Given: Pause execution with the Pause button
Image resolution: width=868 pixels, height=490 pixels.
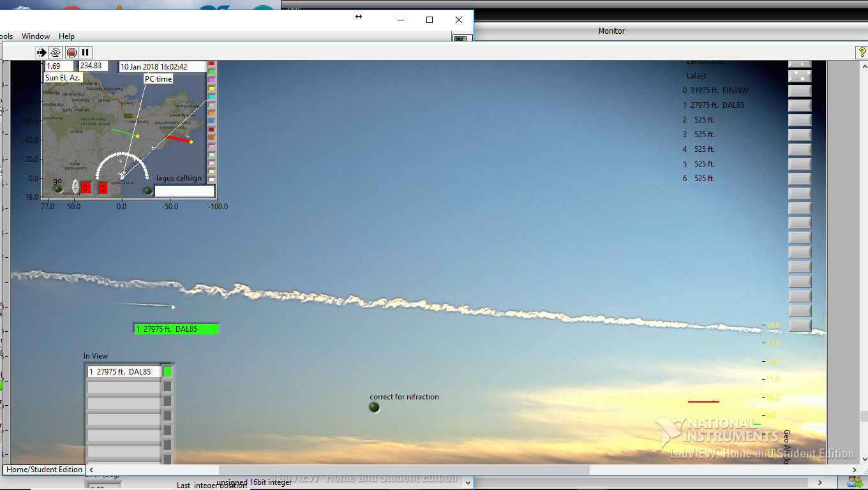Looking at the screenshot, I should coord(85,52).
